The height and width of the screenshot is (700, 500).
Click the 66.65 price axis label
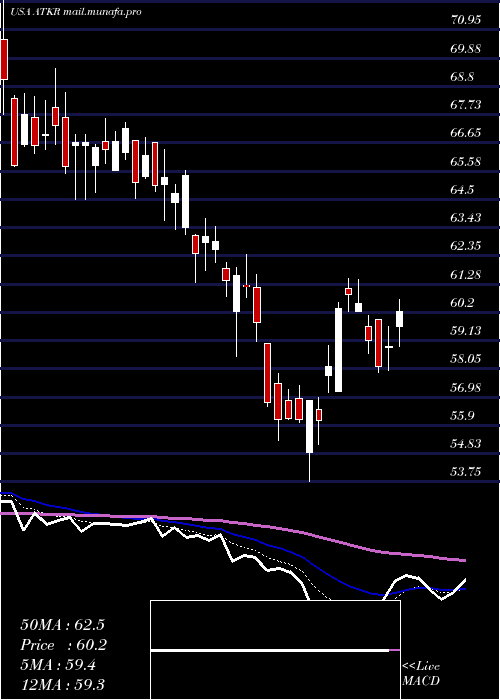click(x=466, y=133)
